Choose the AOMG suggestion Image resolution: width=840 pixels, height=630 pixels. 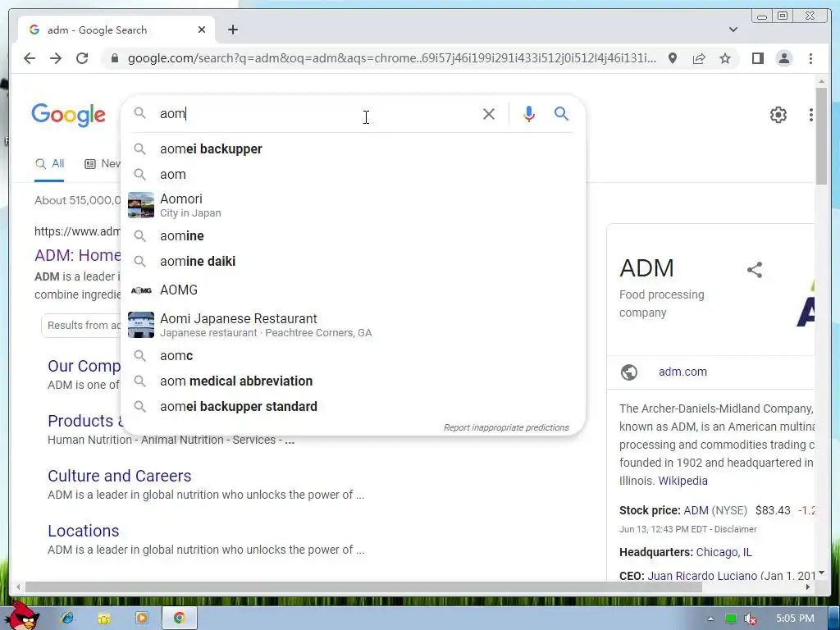click(x=354, y=290)
